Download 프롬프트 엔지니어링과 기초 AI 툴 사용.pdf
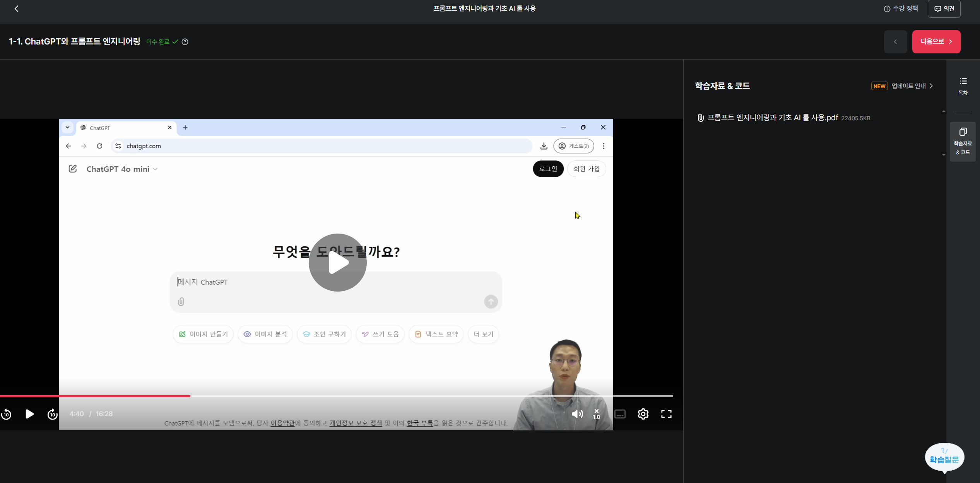The height and width of the screenshot is (483, 980). click(773, 118)
